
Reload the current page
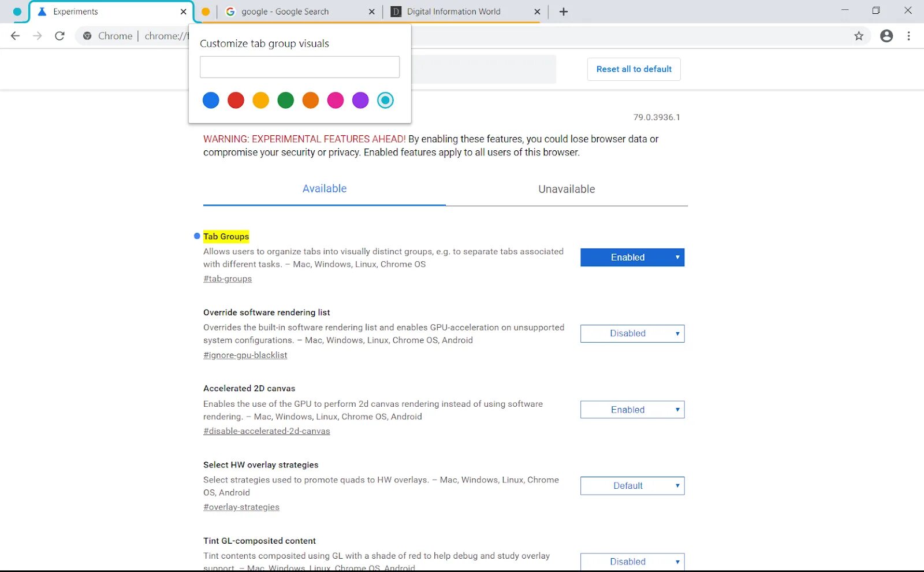[x=59, y=36]
